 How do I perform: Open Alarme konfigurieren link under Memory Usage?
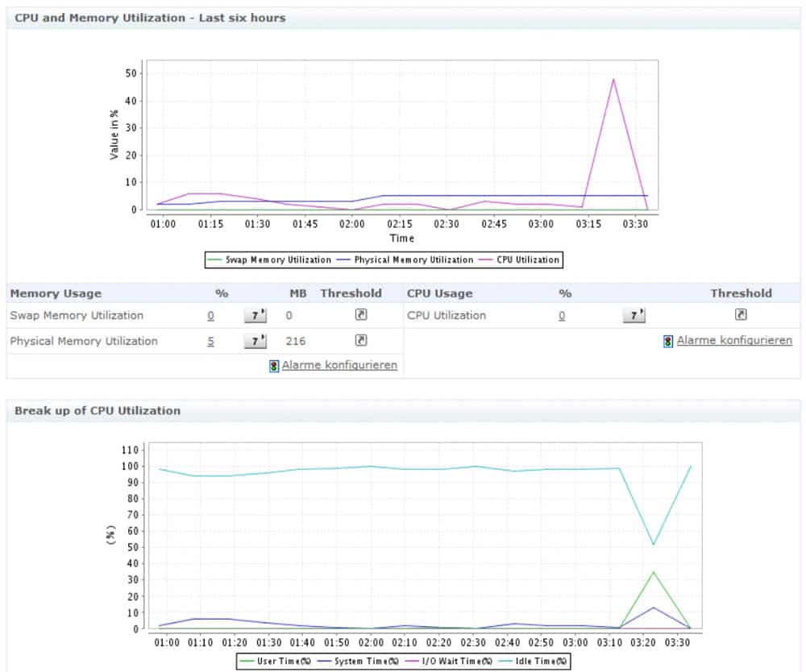pos(339,365)
